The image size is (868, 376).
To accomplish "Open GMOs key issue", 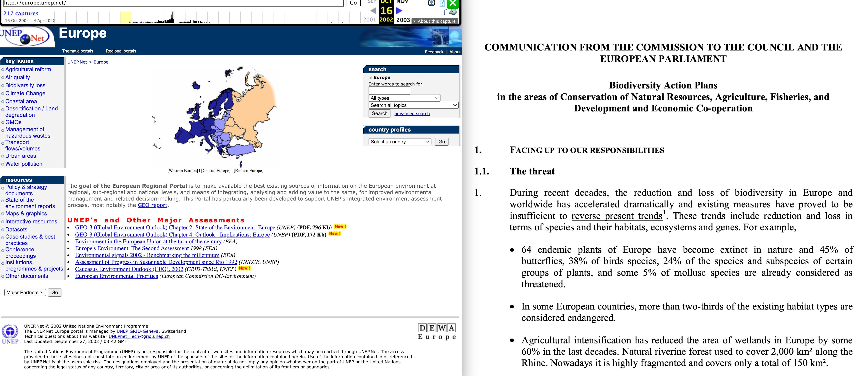I will [14, 122].
